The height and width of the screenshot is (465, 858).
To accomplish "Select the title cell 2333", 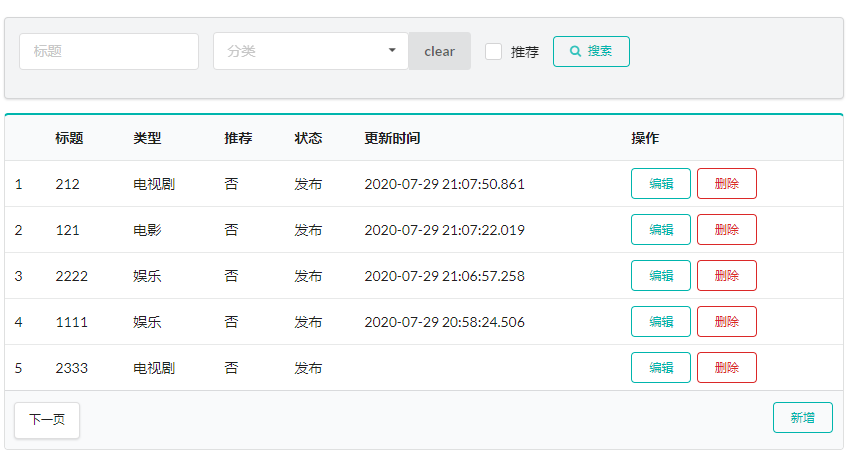I will coord(72,368).
